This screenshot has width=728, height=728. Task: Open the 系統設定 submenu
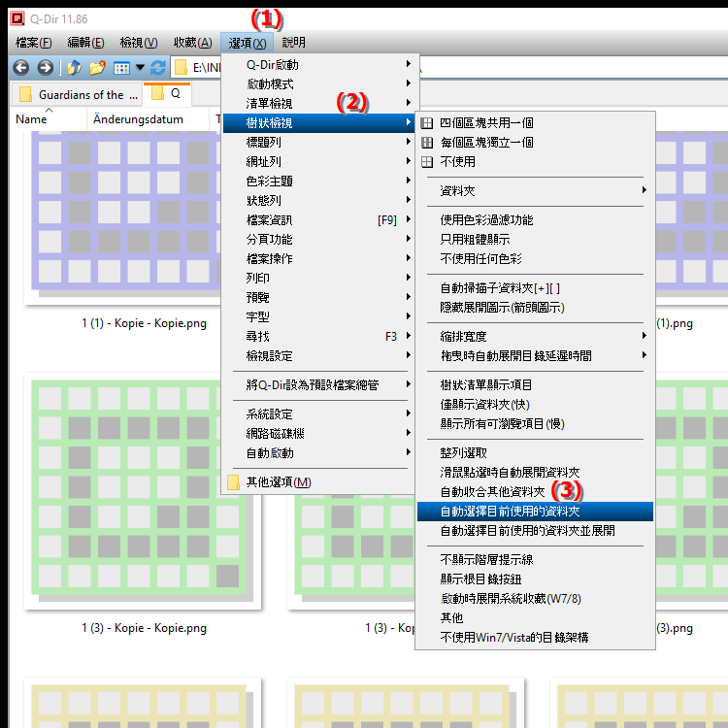tap(319, 414)
